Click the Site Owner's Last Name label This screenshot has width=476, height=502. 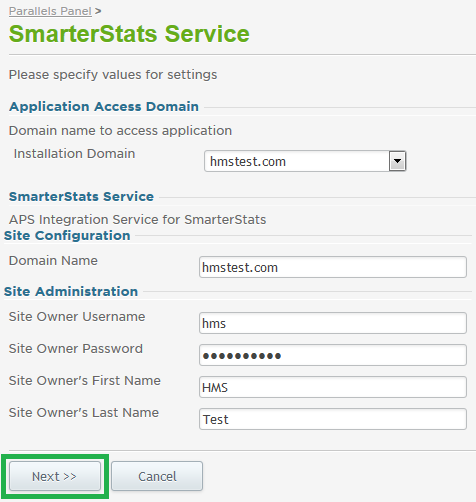[x=84, y=413]
